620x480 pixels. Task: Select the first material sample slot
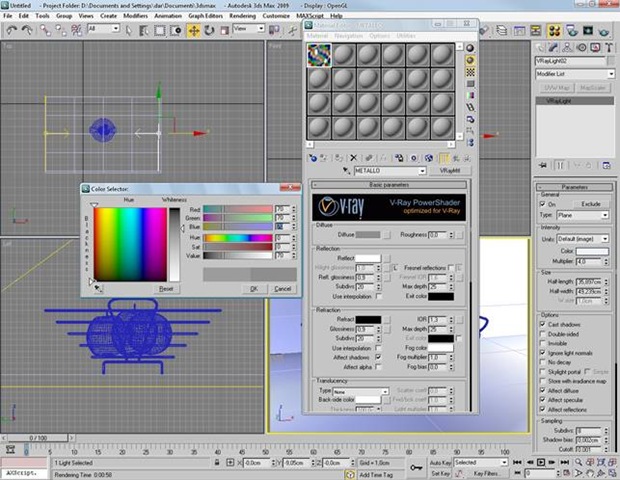coord(318,56)
